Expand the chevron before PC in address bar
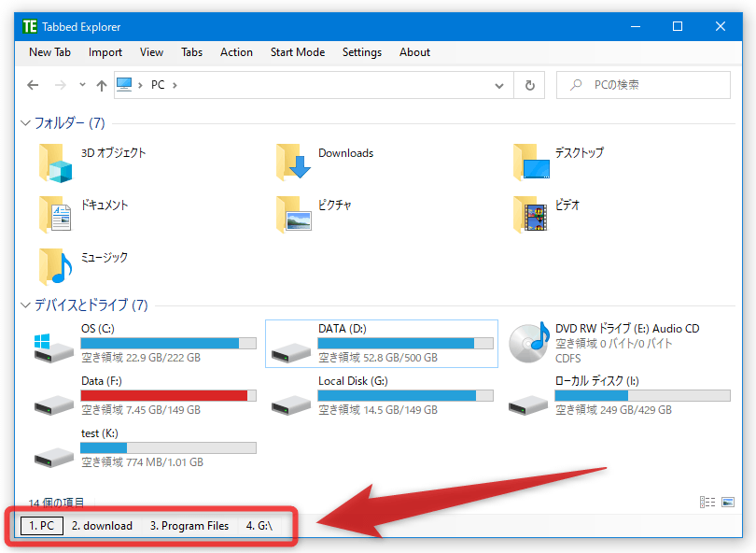Screen dimensions: 756x553 140,85
